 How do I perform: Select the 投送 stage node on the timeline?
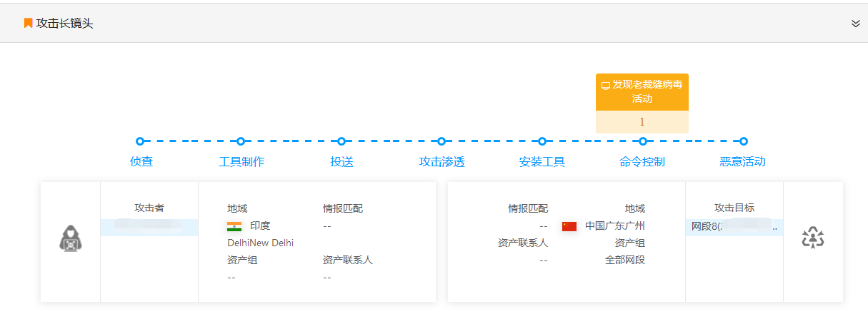click(x=341, y=141)
